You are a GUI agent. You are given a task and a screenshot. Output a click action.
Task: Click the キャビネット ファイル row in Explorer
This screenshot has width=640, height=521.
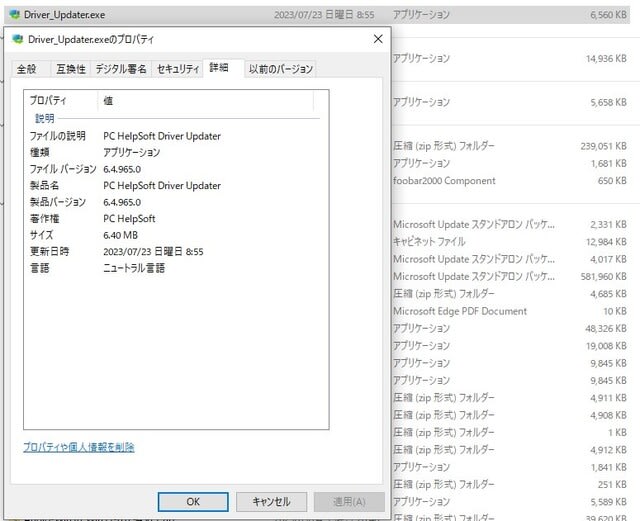[x=510, y=242]
